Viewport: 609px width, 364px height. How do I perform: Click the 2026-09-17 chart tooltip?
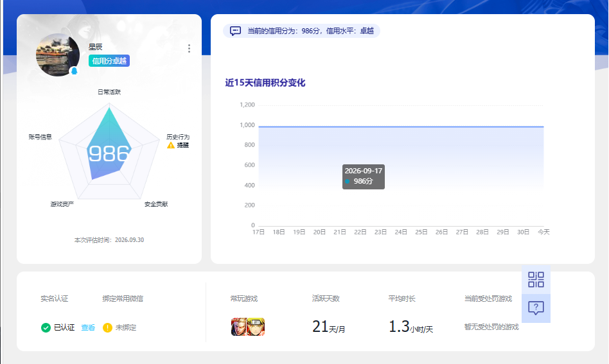point(364,177)
